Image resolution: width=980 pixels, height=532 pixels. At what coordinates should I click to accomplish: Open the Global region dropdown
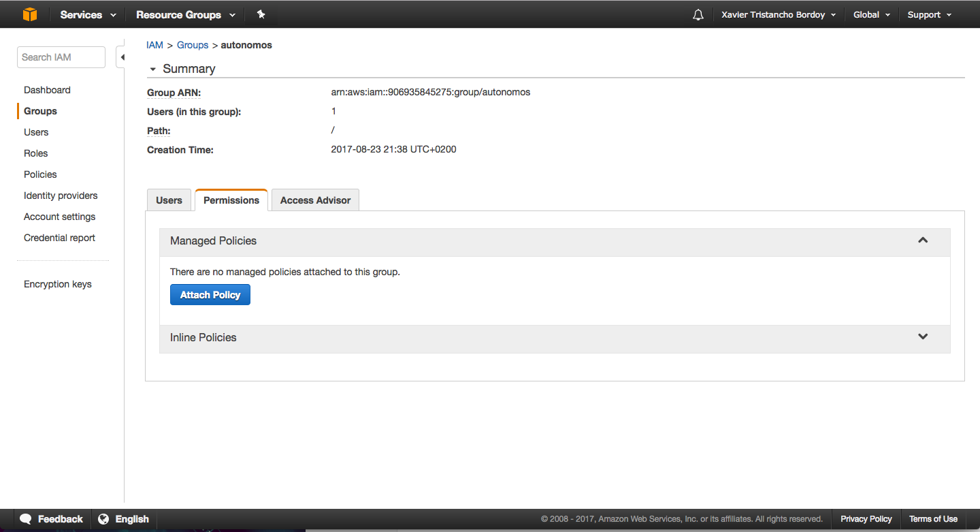point(872,14)
